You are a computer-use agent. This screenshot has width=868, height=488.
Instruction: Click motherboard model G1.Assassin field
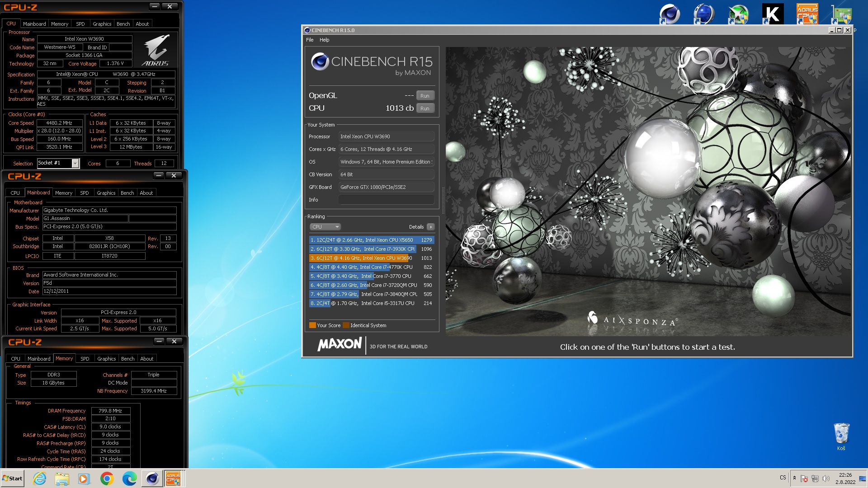[x=85, y=219]
